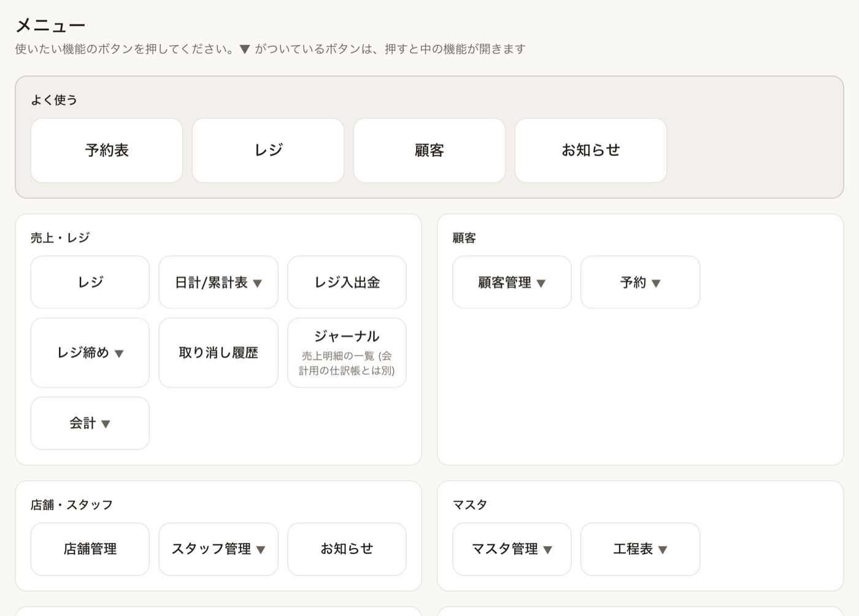
Task: Expand the 予約 menu
Action: point(640,282)
